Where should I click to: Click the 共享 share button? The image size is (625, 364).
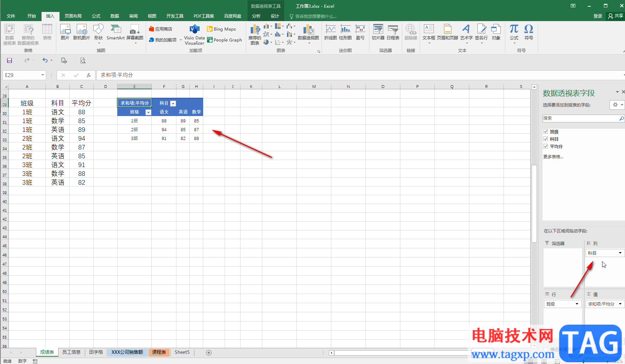[615, 16]
